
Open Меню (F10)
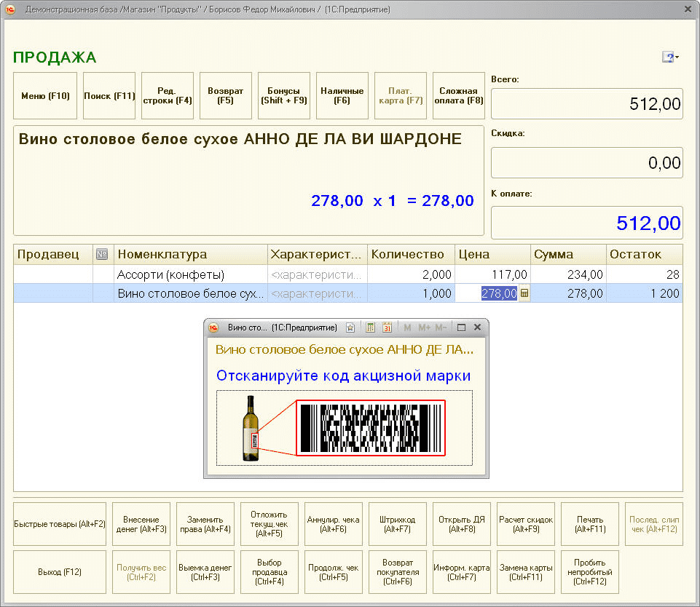click(x=45, y=95)
